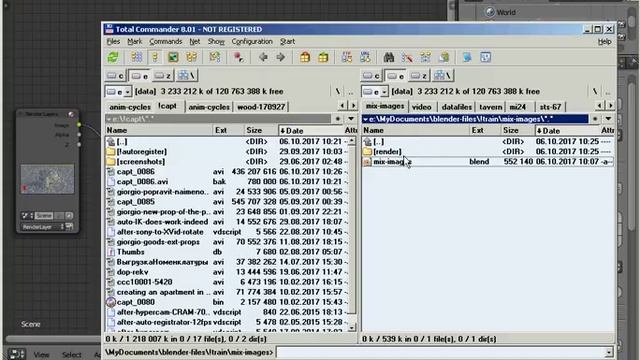Screen dimensions: 640x360
Task: Click the command line input field
Action: click(x=440, y=352)
